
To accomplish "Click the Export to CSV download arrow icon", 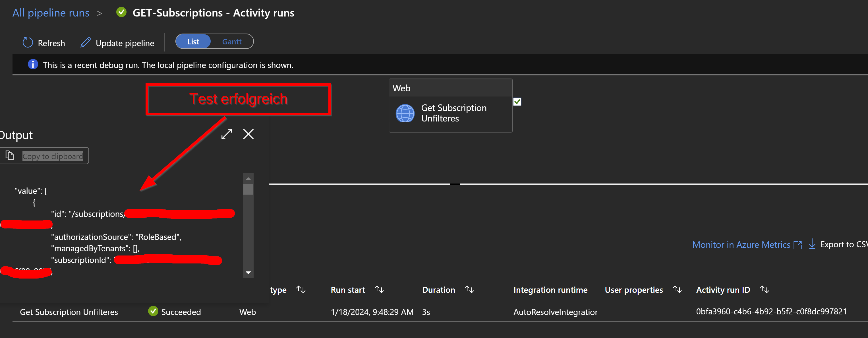I will (x=812, y=244).
